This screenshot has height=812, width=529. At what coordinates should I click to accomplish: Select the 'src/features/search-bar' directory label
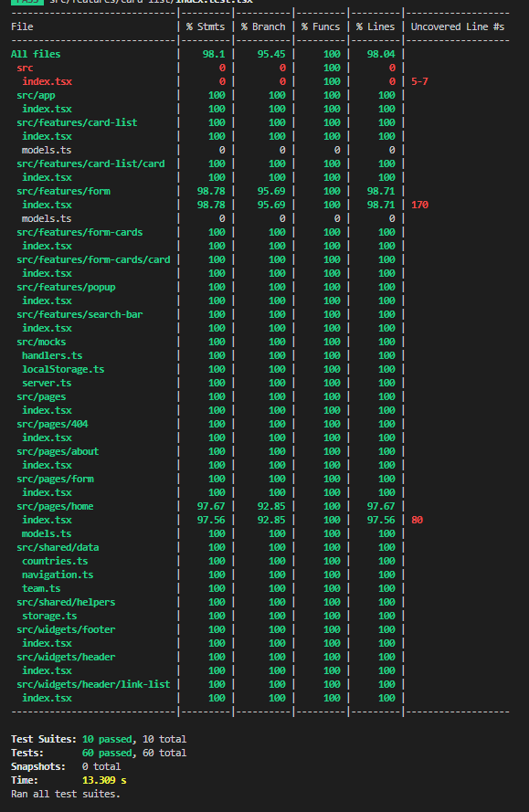click(79, 314)
